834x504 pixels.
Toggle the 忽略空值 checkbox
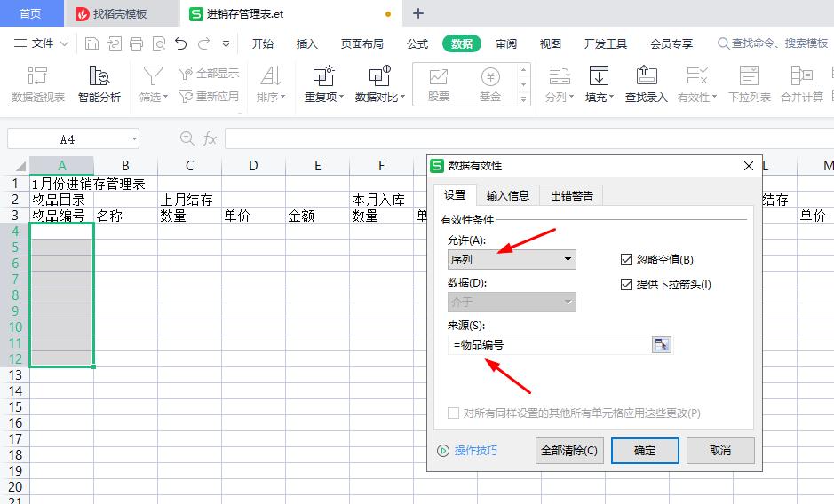[x=626, y=259]
